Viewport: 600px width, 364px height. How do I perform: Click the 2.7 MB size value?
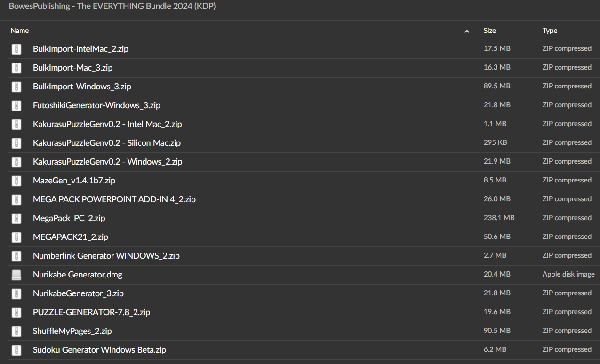495,255
